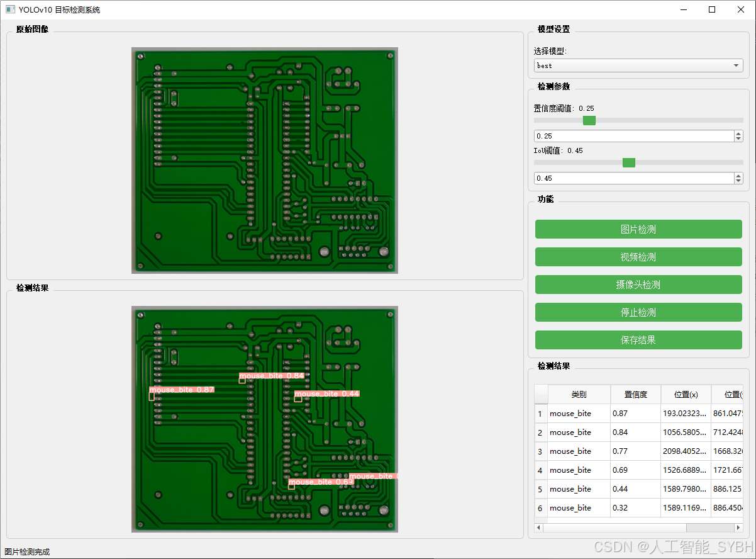The image size is (756, 559).
Task: Start video detection with 视频检测 button
Action: point(638,257)
